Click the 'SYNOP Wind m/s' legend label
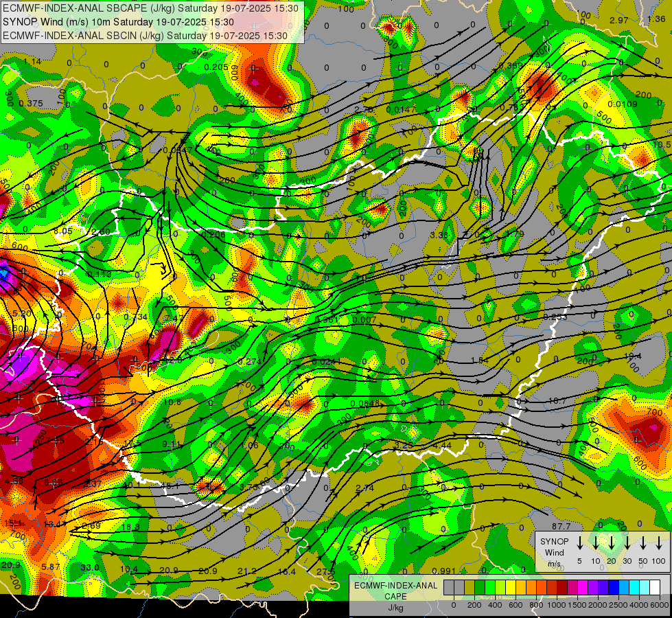This screenshot has height=618, width=672. [x=554, y=553]
